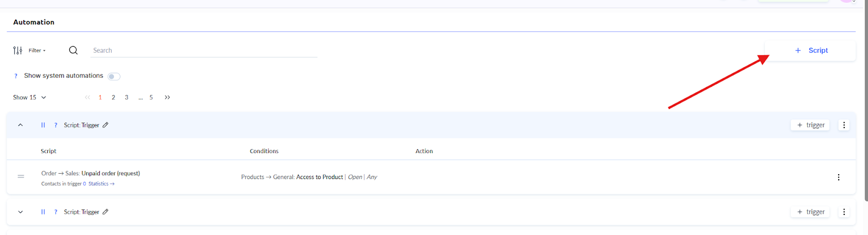868x235 pixels.
Task: Click drag handle of Unpaid order trigger
Action: pyautogui.click(x=21, y=176)
